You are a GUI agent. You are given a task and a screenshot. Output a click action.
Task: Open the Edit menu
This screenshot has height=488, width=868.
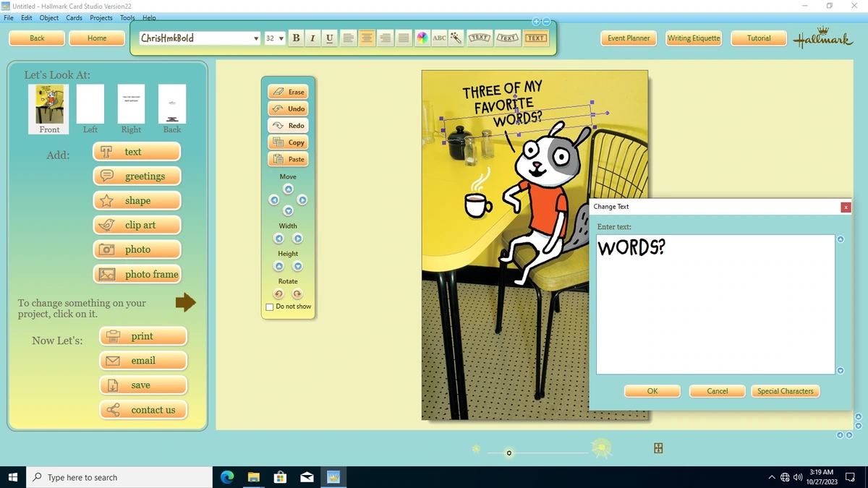27,17
